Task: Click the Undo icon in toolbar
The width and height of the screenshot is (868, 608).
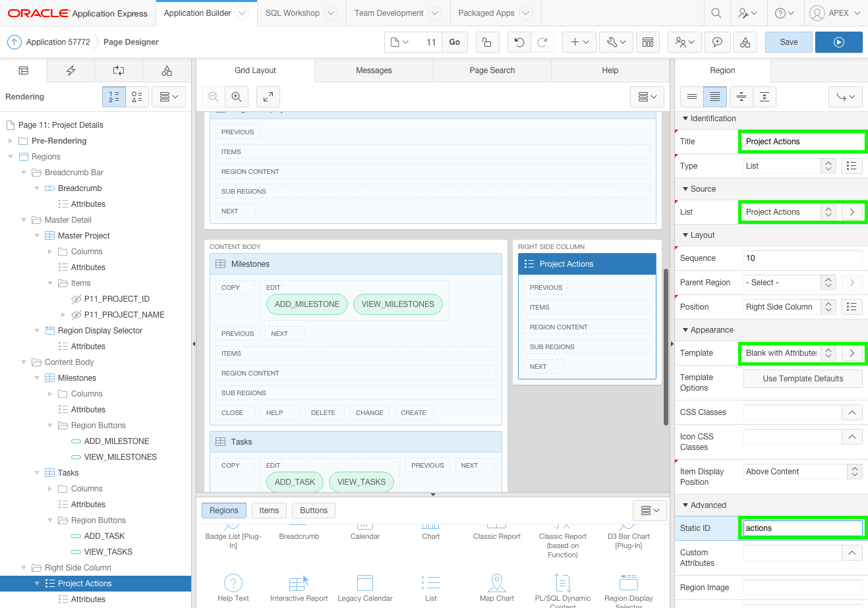Action: pyautogui.click(x=519, y=42)
